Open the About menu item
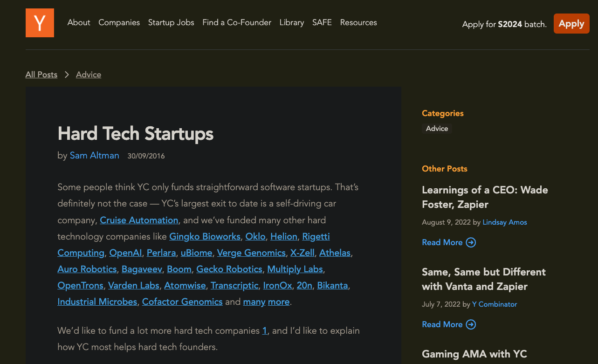This screenshot has width=598, height=364. (79, 22)
